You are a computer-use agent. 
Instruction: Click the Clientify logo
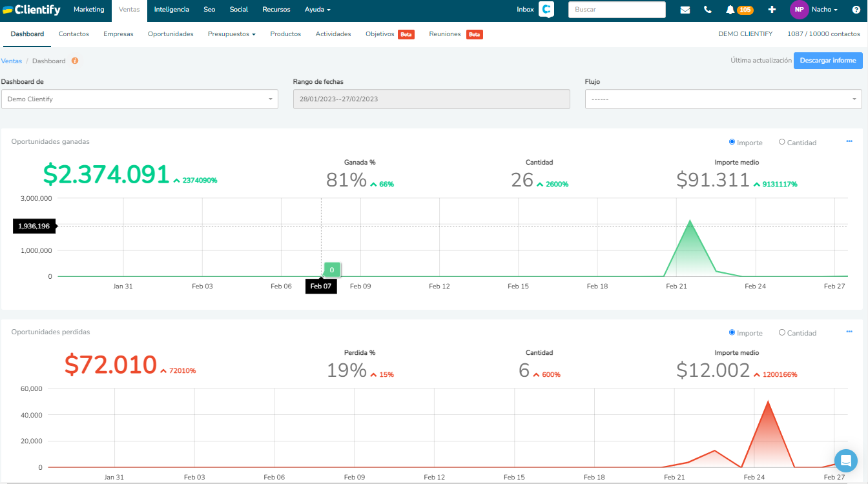(32, 10)
